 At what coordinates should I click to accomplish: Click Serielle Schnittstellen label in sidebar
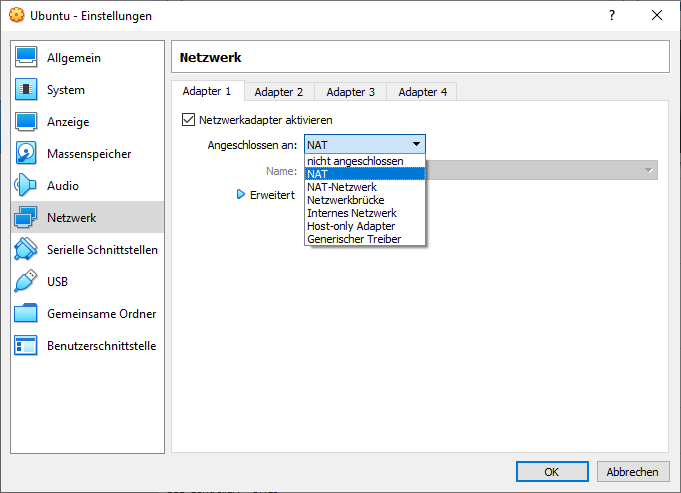tap(102, 250)
